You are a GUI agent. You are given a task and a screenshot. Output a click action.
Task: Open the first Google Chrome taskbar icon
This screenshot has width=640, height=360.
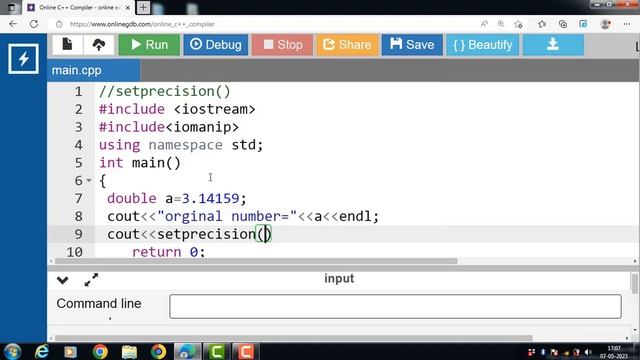[x=100, y=352]
